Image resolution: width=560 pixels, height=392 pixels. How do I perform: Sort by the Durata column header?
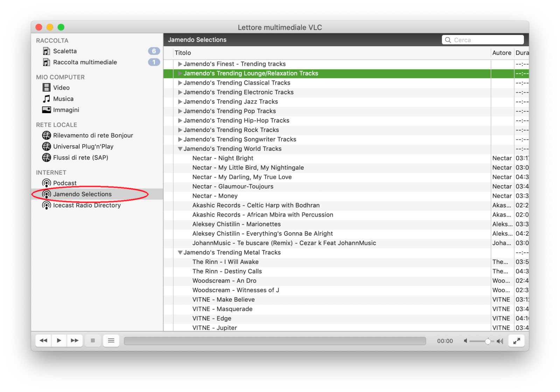pyautogui.click(x=521, y=53)
